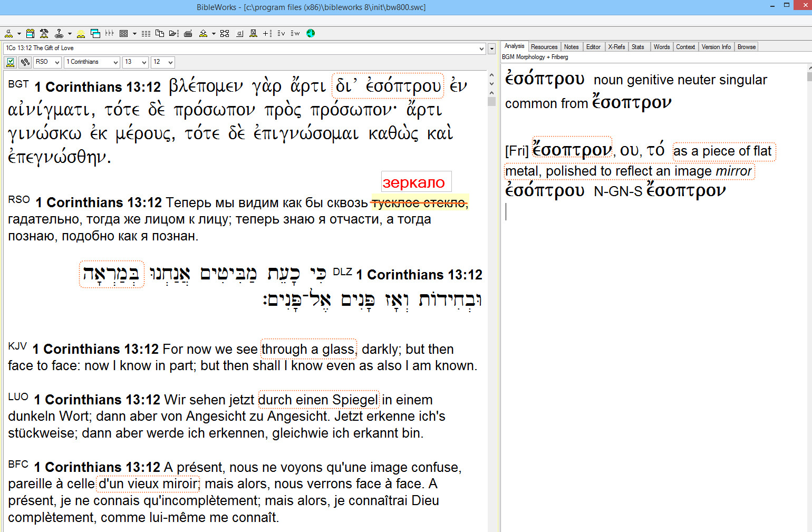Click the grayed column arrows icon

[110, 33]
